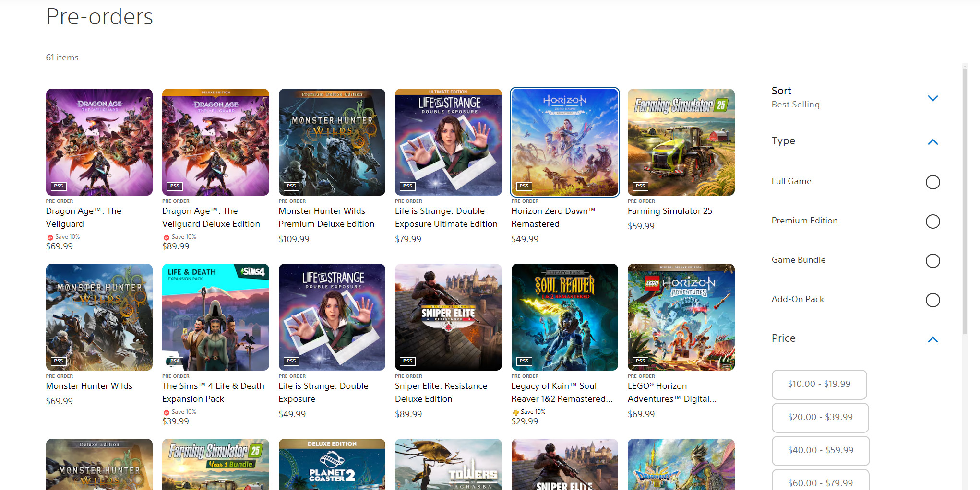Select the Sims 4 Life & Death cover
Screen dimensions: 980x490
(x=215, y=317)
